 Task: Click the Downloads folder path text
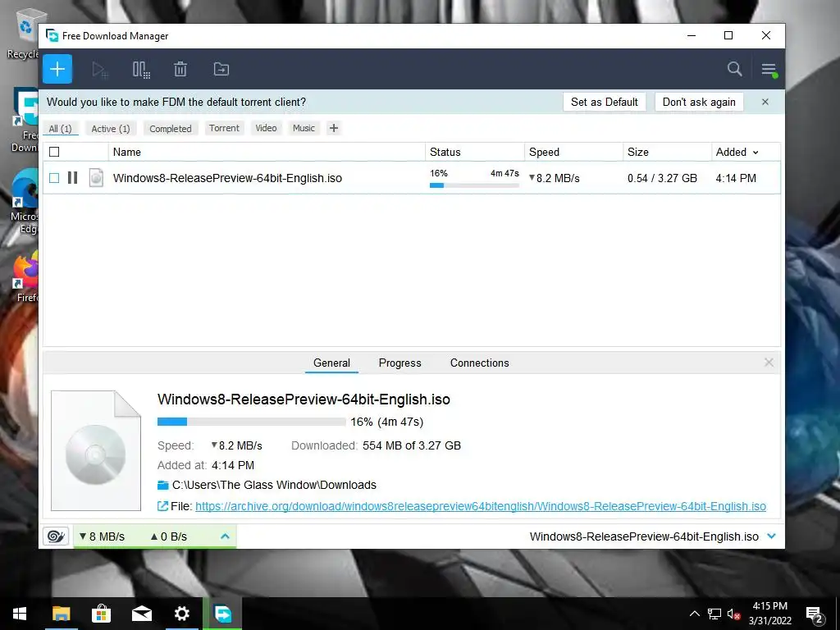coord(274,485)
